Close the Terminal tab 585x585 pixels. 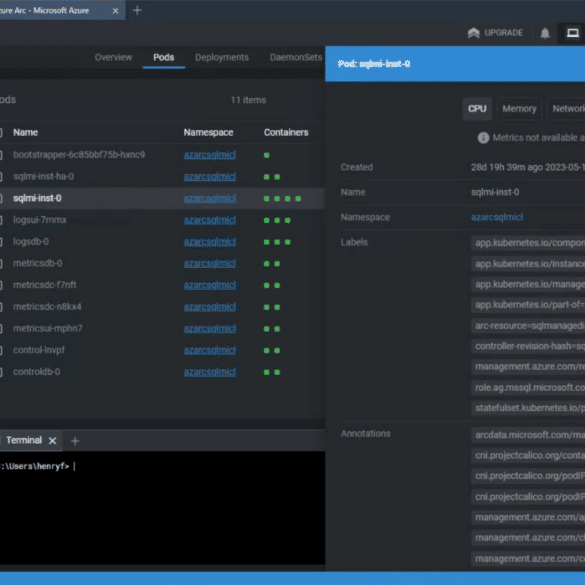[x=53, y=441]
